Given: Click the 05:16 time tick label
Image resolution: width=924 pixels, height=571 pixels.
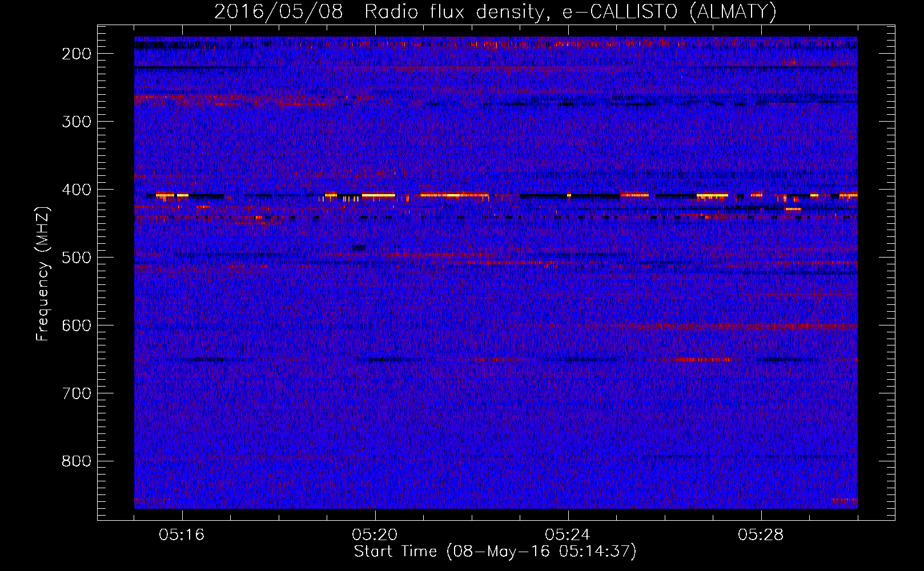Looking at the screenshot, I should pyautogui.click(x=182, y=535).
